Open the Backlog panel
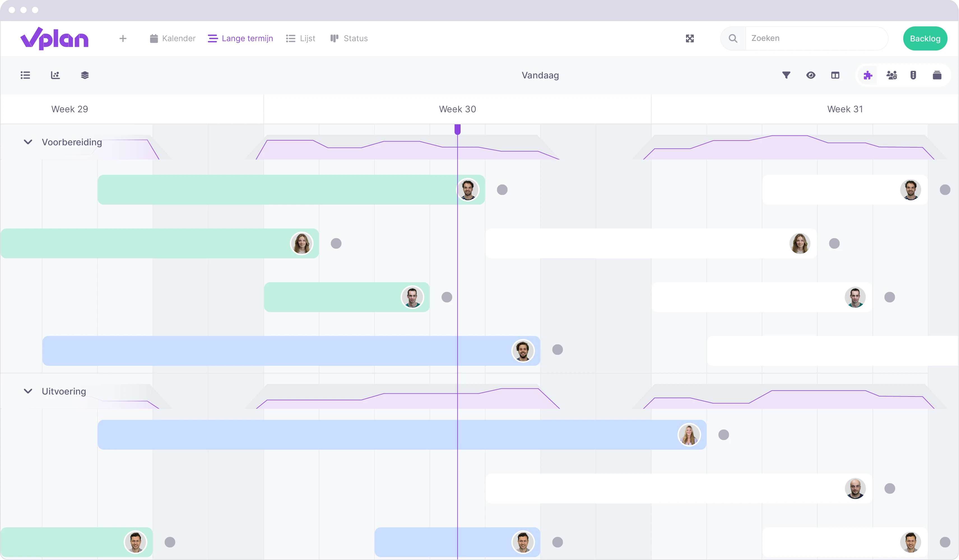 pyautogui.click(x=925, y=38)
